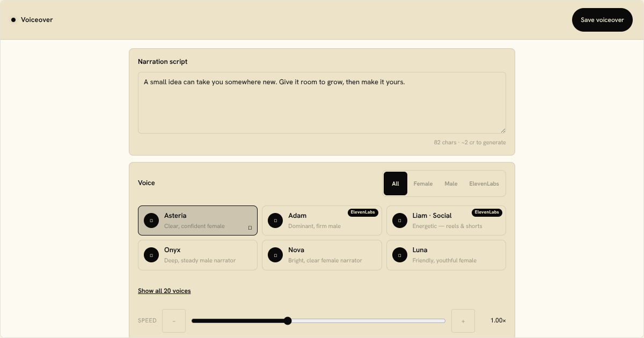Click the speed slider handle

click(288, 321)
